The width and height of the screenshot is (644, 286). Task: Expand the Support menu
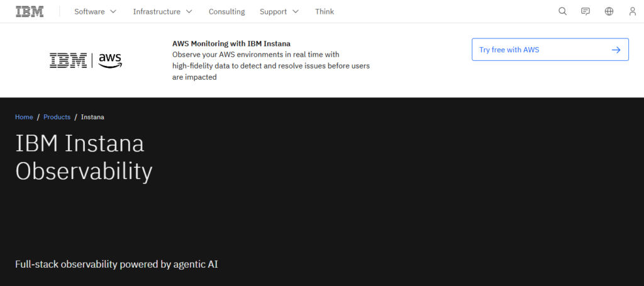click(279, 11)
